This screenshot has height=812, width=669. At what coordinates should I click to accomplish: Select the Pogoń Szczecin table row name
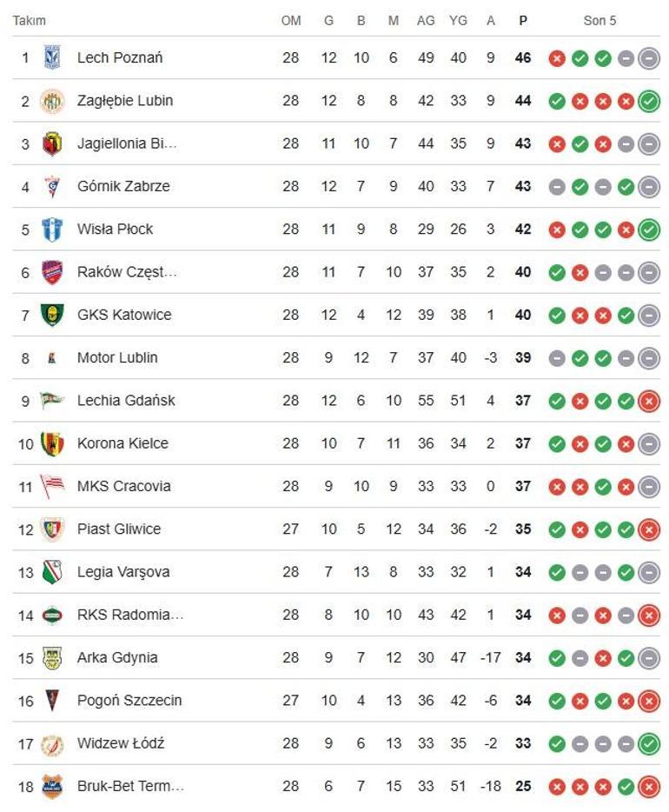click(129, 700)
